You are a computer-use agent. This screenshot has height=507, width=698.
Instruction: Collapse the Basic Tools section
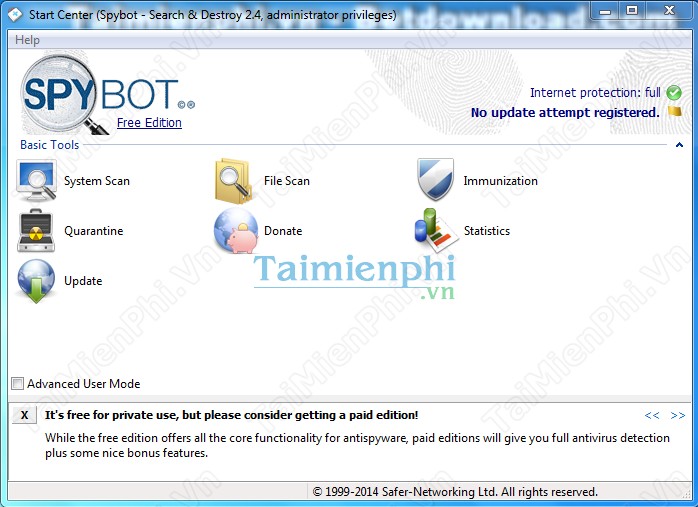point(679,145)
